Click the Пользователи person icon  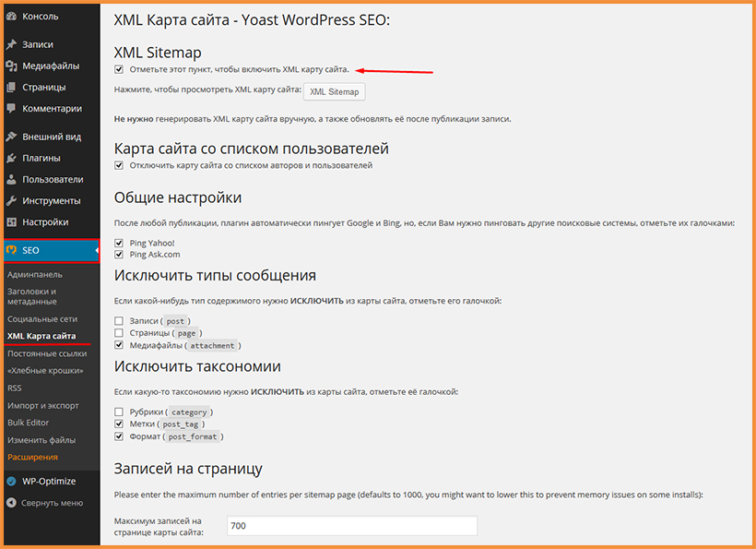[12, 179]
